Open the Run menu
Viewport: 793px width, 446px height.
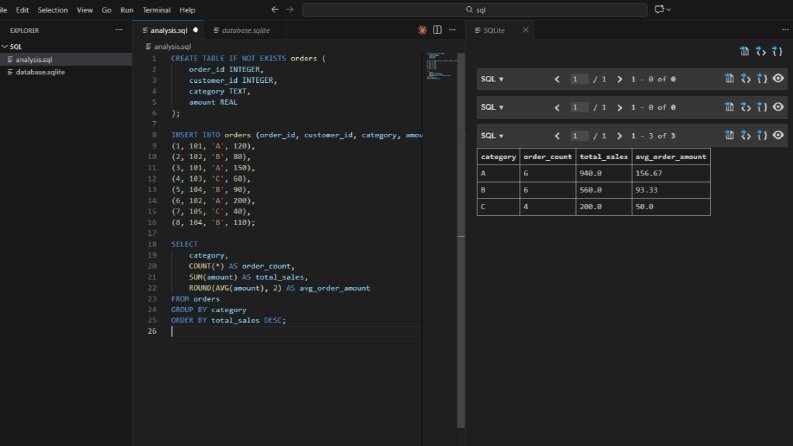click(126, 10)
